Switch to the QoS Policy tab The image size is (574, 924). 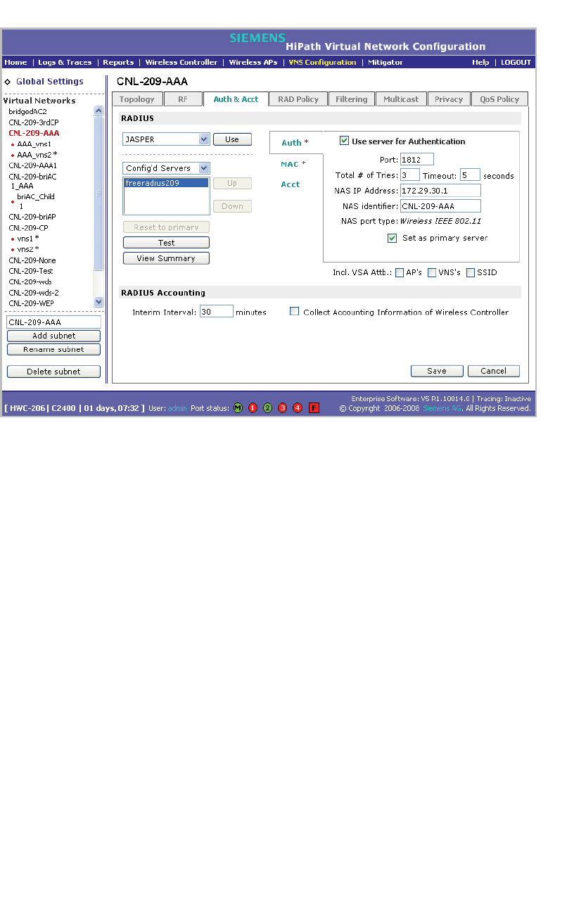[x=499, y=99]
